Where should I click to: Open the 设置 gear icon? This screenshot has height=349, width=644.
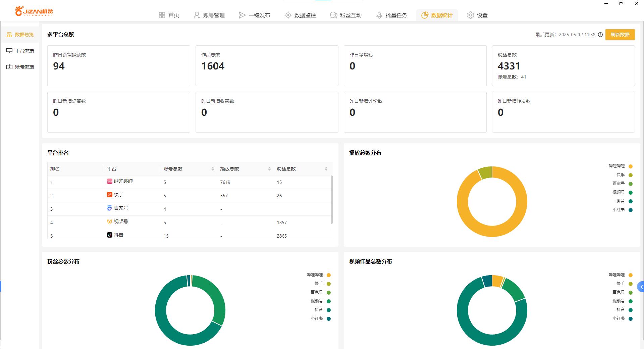pyautogui.click(x=471, y=15)
